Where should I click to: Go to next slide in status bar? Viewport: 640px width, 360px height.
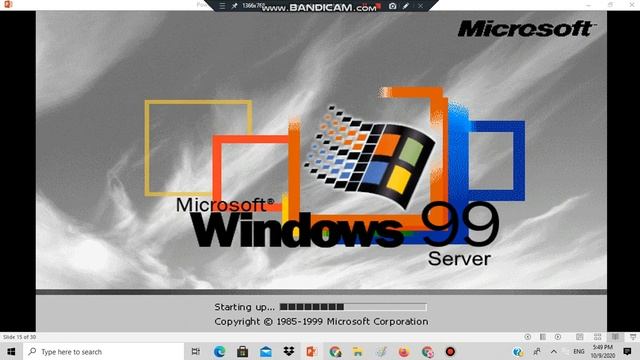[x=558, y=337]
